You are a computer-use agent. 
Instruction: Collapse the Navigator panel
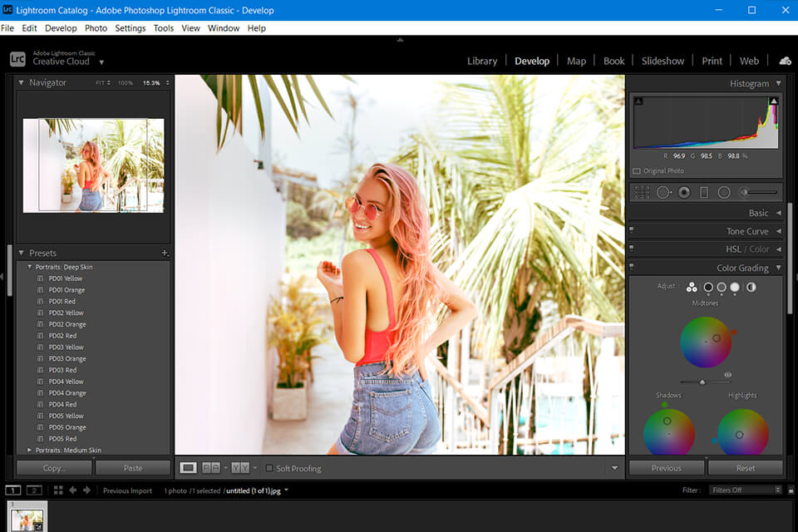(x=21, y=82)
